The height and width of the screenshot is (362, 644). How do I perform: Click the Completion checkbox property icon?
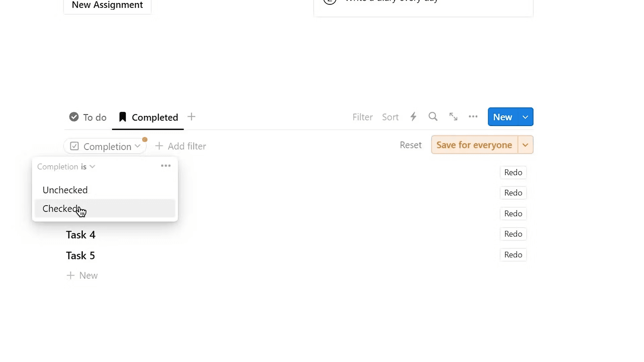pos(74,146)
